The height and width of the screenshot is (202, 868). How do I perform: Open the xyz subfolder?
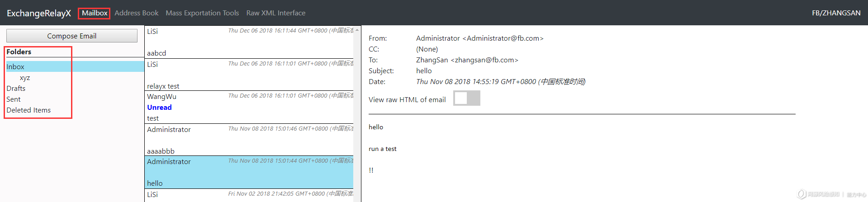25,78
